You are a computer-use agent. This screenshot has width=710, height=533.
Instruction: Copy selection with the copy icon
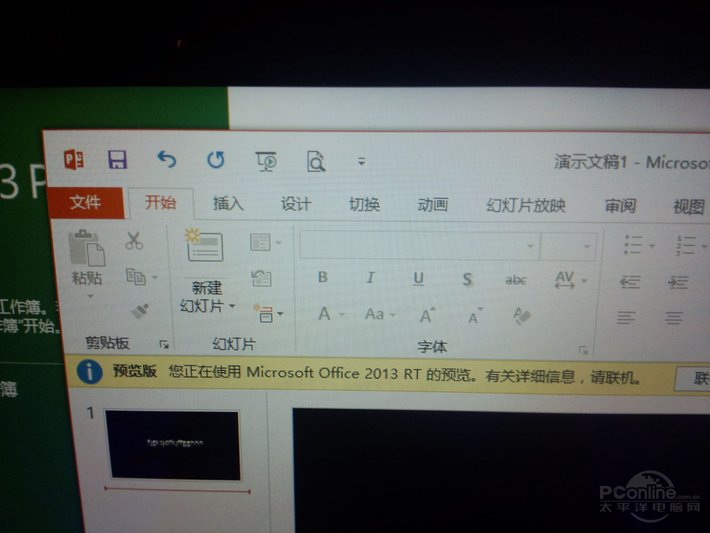click(x=136, y=276)
